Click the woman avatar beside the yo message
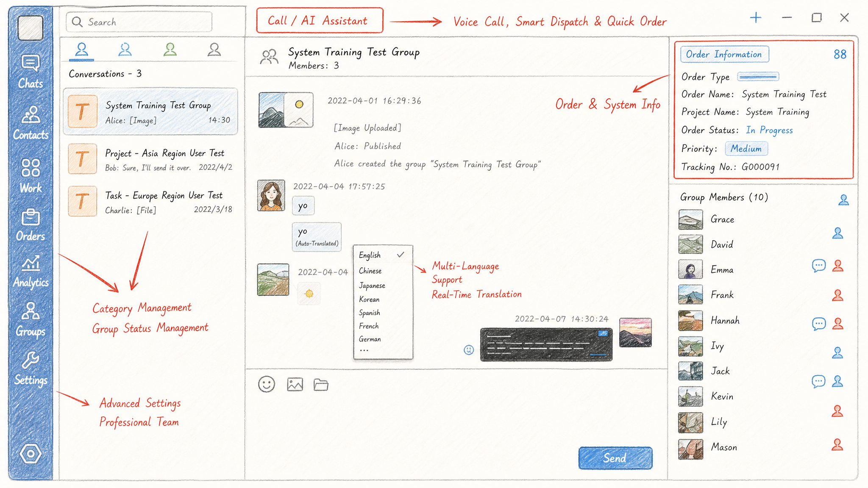 pyautogui.click(x=271, y=195)
